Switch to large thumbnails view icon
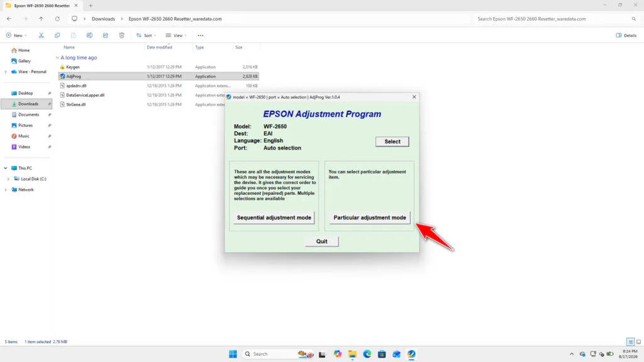The image size is (644, 362). click(x=639, y=341)
